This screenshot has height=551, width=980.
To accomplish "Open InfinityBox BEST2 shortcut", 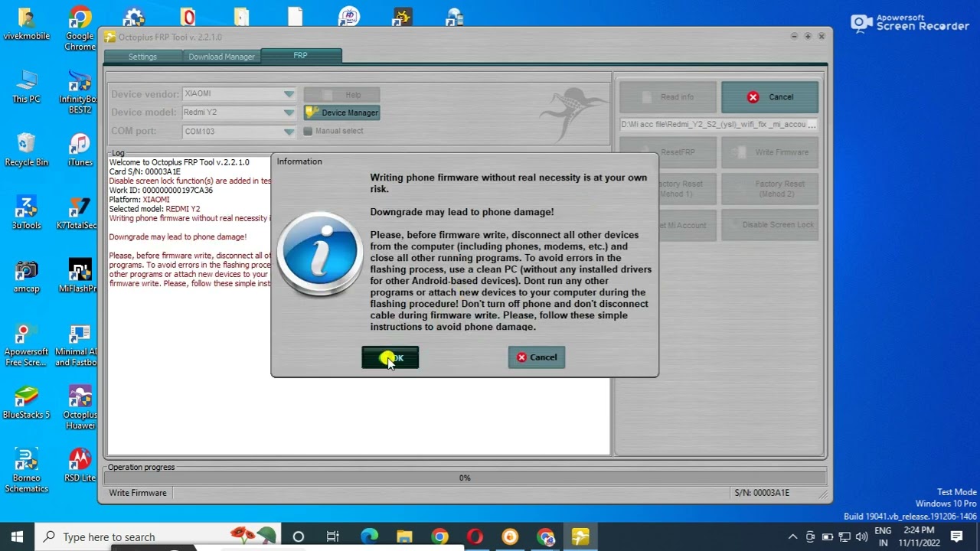I will click(x=80, y=92).
